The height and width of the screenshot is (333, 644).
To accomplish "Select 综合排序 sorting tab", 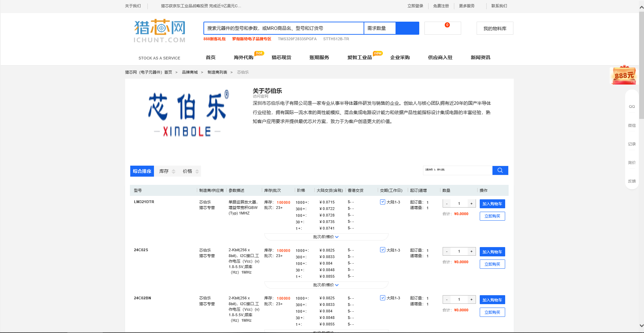I will pyautogui.click(x=142, y=171).
